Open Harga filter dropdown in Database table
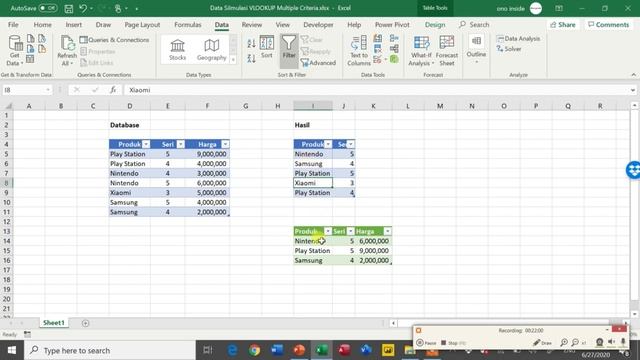Image resolution: width=640 pixels, height=360 pixels. pyautogui.click(x=225, y=144)
